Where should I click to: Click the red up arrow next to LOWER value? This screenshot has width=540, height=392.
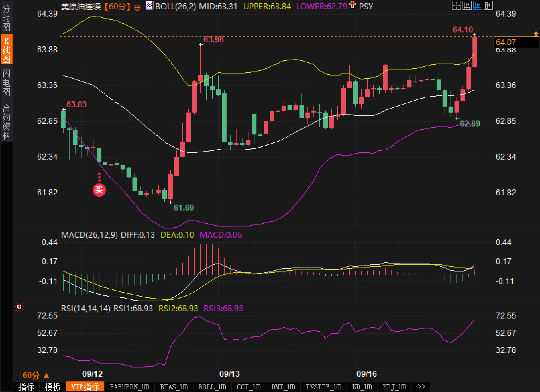[x=352, y=5]
